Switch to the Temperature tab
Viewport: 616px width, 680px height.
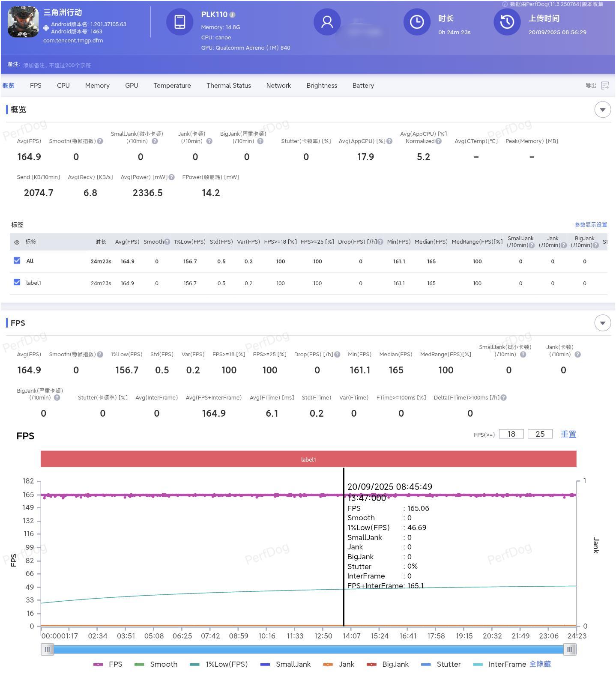click(x=172, y=86)
